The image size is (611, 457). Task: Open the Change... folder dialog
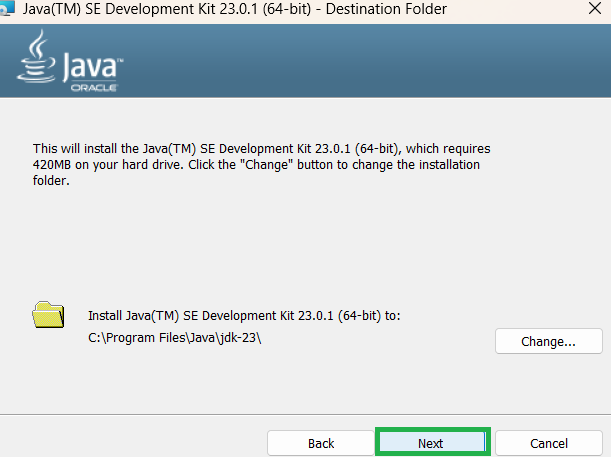548,341
